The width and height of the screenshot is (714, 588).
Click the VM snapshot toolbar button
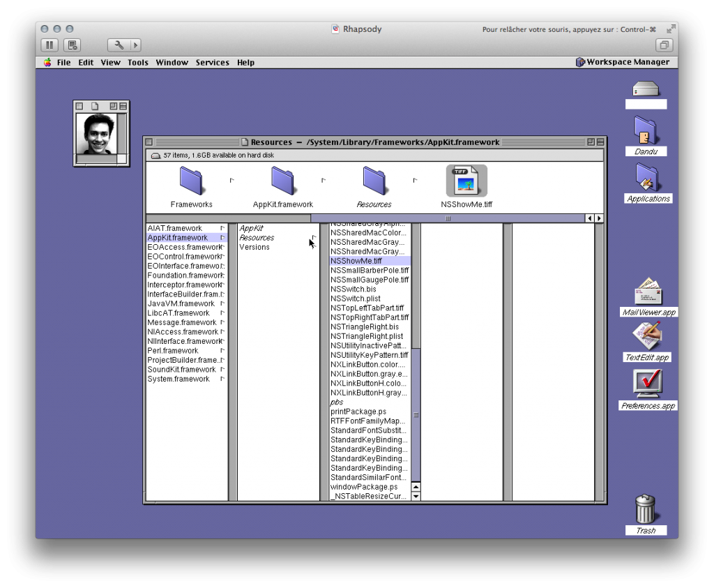72,45
